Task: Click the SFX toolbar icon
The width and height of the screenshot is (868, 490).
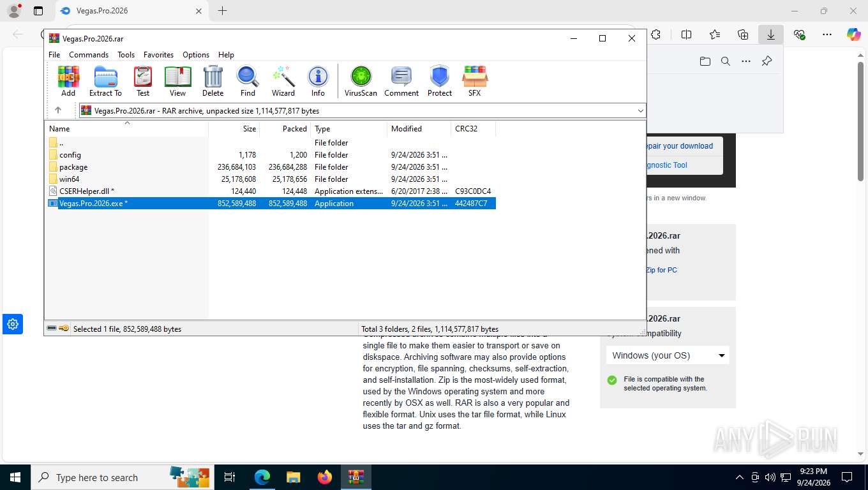Action: coord(474,81)
